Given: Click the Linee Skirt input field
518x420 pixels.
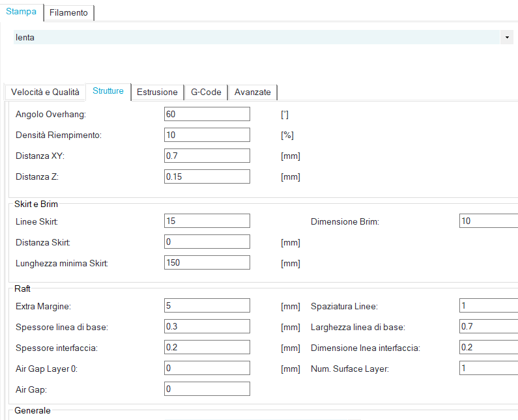Looking at the screenshot, I should point(207,221).
